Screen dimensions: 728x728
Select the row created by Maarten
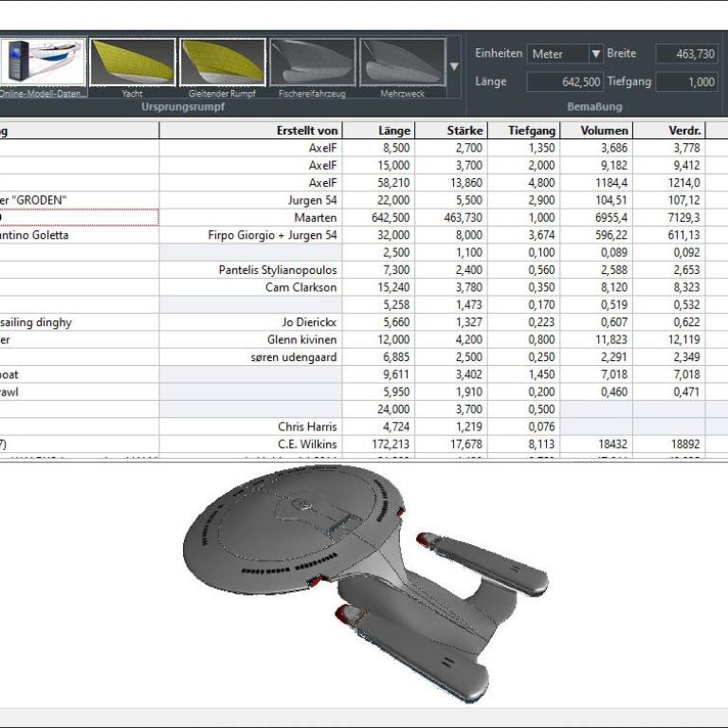364,218
